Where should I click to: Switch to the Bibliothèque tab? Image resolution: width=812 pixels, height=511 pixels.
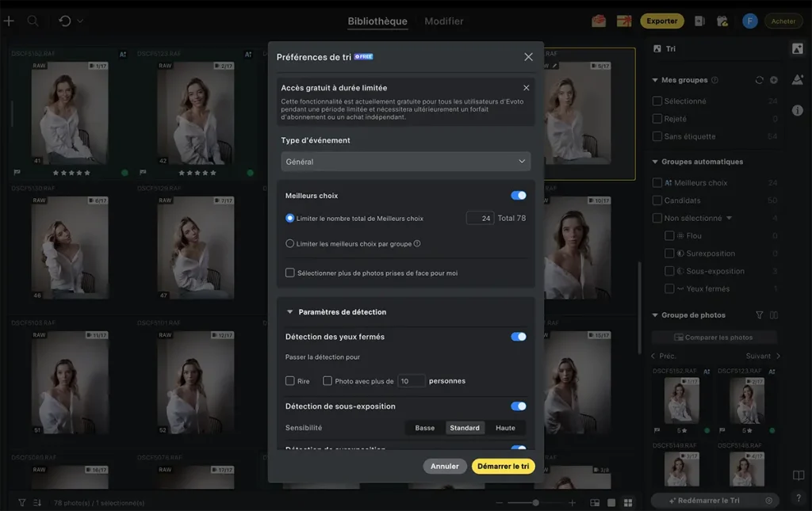[377, 21]
